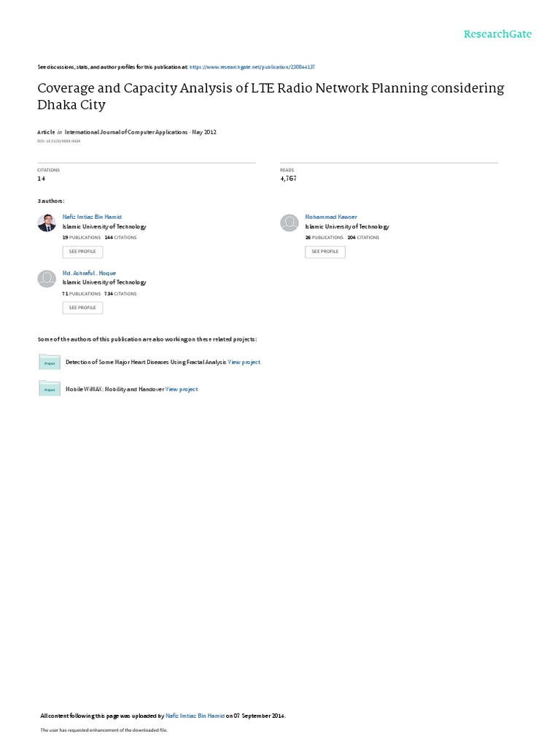Click the ResearchGate logo
Screen dimensions: 560x747
(x=497, y=34)
